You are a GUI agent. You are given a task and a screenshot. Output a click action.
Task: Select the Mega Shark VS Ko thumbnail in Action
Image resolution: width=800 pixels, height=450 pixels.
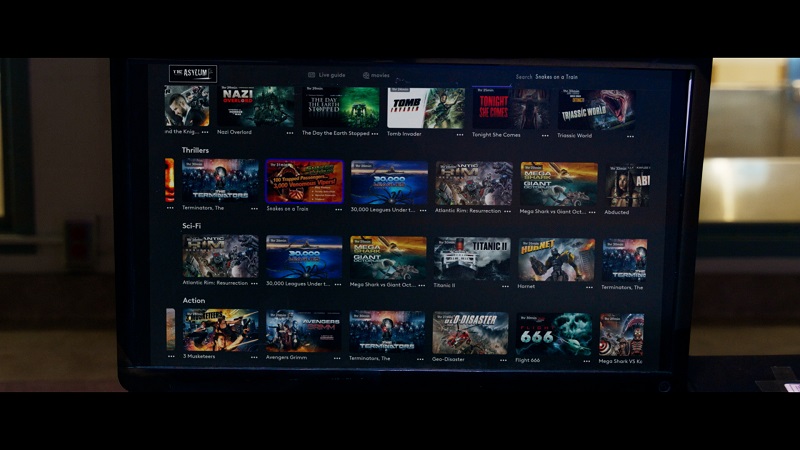(621, 335)
